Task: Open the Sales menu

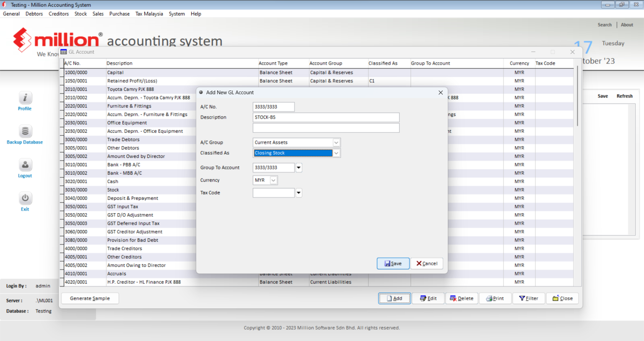Action: pos(98,14)
